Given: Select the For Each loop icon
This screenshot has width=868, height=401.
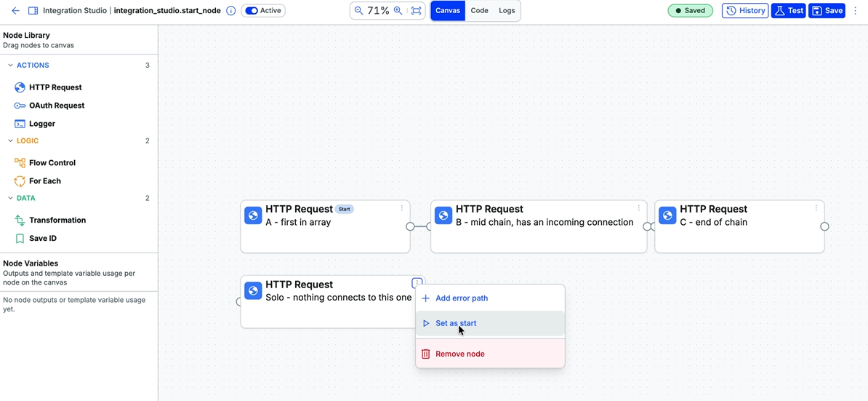Looking at the screenshot, I should point(20,181).
